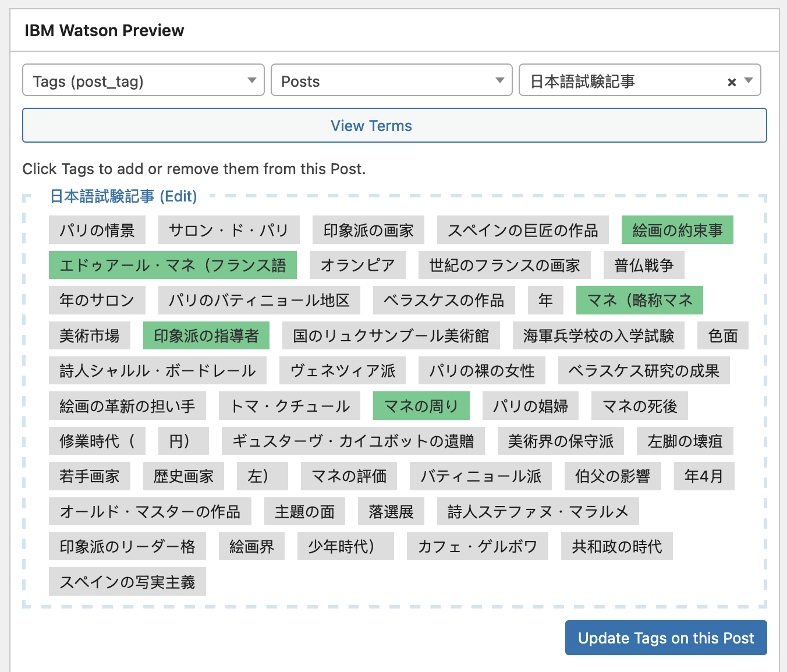Viewport: 787px width, 672px height.
Task: Add the パリの情景 tag
Action: 97,231
